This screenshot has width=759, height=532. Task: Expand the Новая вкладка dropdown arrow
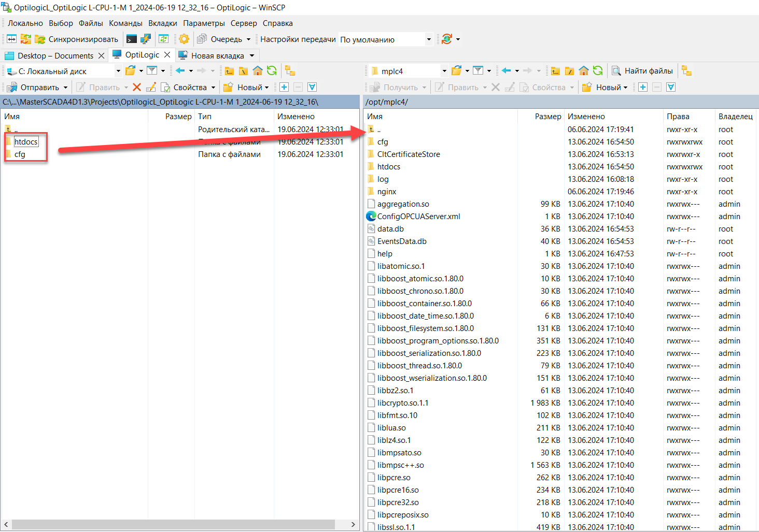252,55
